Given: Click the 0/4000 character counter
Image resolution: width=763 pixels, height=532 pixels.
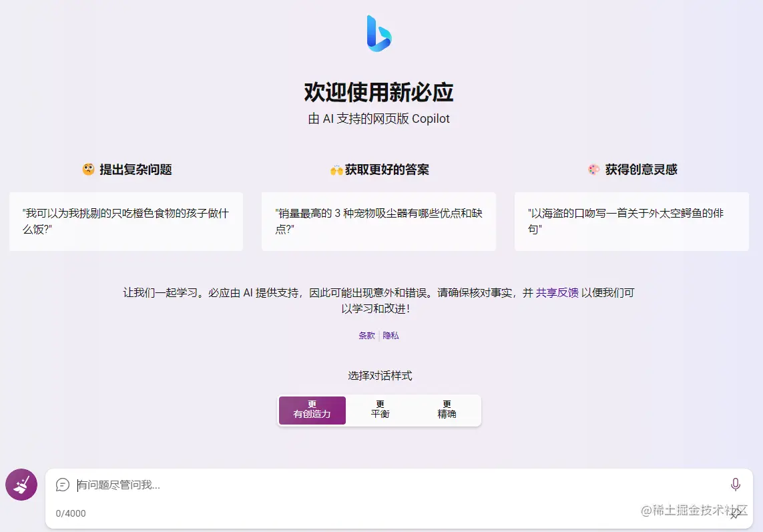Looking at the screenshot, I should [71, 513].
